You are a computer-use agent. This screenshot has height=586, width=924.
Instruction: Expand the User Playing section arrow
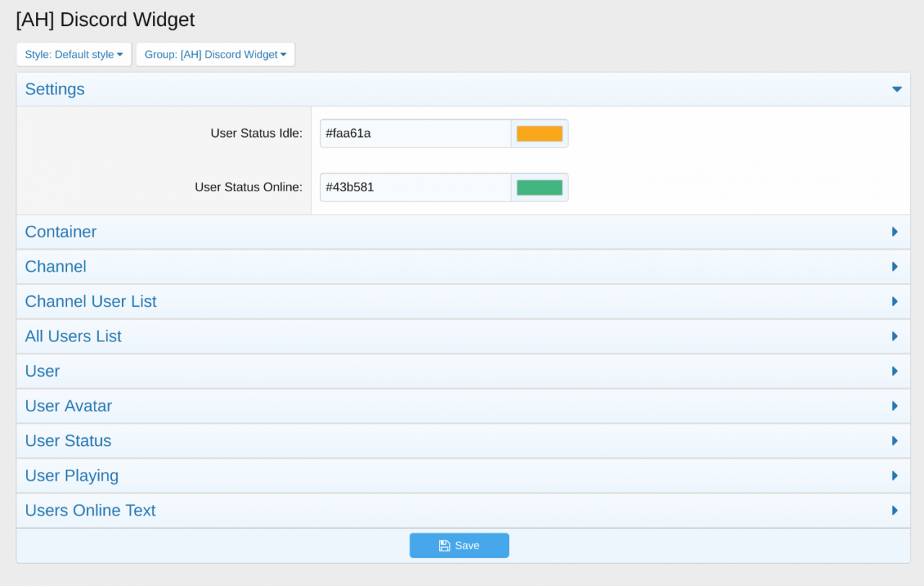[895, 476]
